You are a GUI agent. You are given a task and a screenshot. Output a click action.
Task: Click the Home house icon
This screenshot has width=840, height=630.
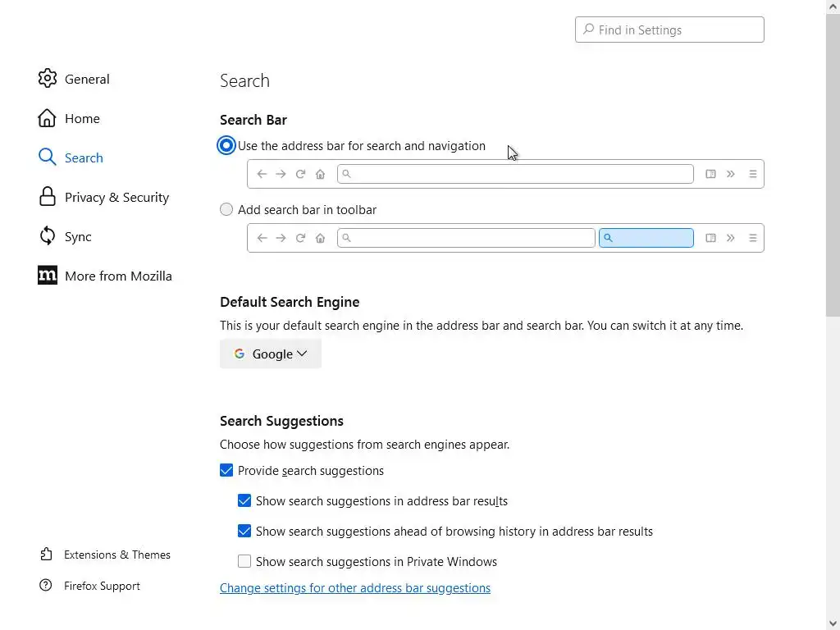(x=48, y=118)
